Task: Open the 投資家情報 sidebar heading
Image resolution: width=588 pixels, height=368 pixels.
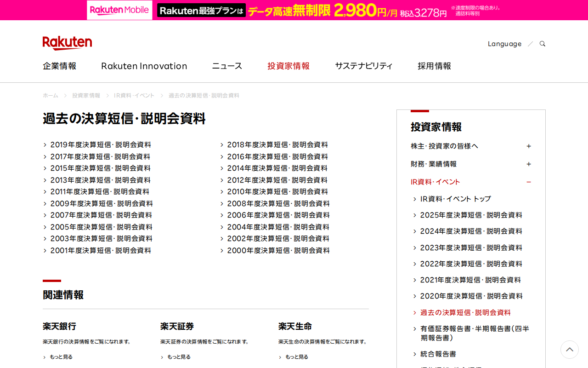Action: point(436,127)
